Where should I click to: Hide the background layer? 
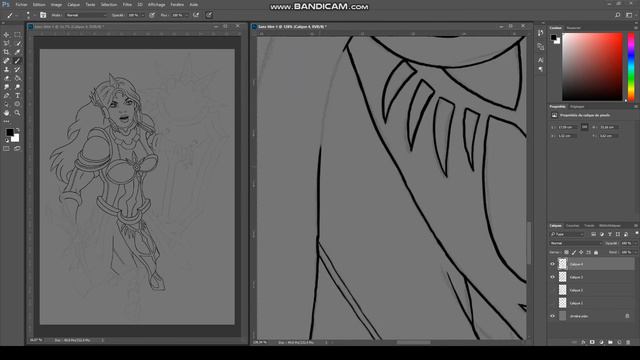pos(552,316)
